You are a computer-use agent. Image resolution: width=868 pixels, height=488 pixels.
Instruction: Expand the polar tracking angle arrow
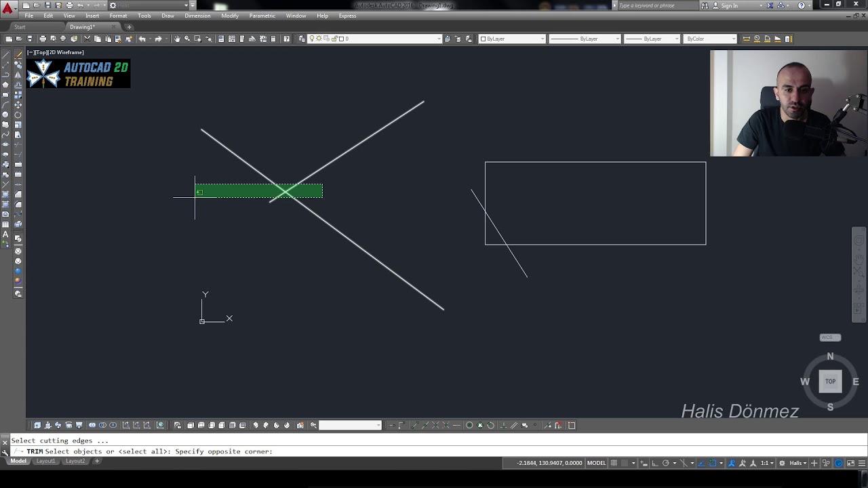pyautogui.click(x=675, y=463)
